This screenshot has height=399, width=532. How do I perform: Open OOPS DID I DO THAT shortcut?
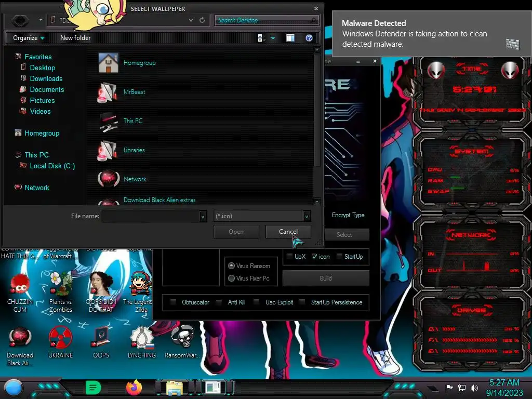tap(101, 284)
